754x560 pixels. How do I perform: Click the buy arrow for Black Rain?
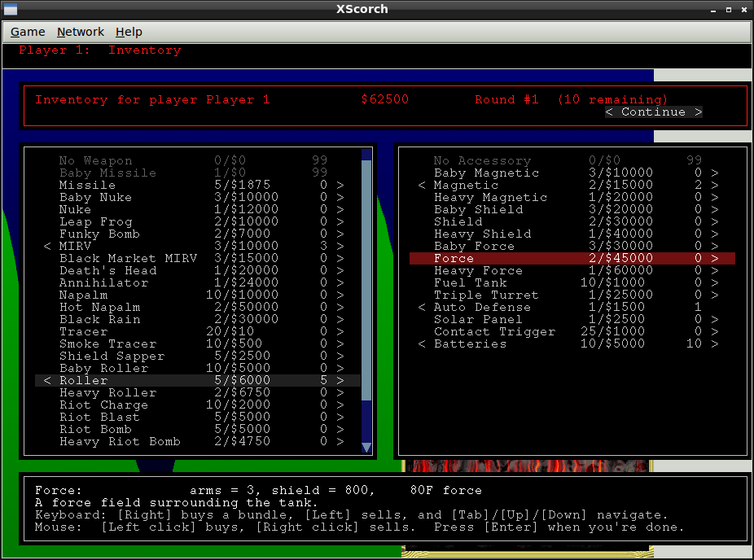tap(340, 319)
